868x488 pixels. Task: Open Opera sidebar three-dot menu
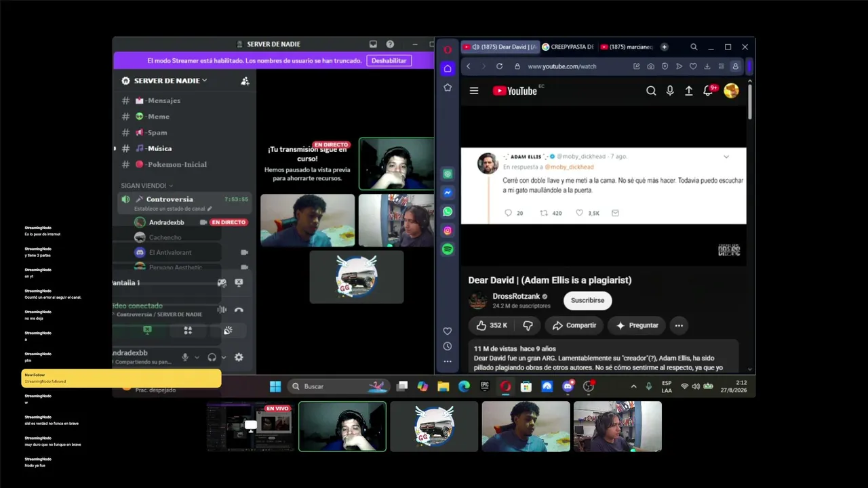click(x=448, y=361)
